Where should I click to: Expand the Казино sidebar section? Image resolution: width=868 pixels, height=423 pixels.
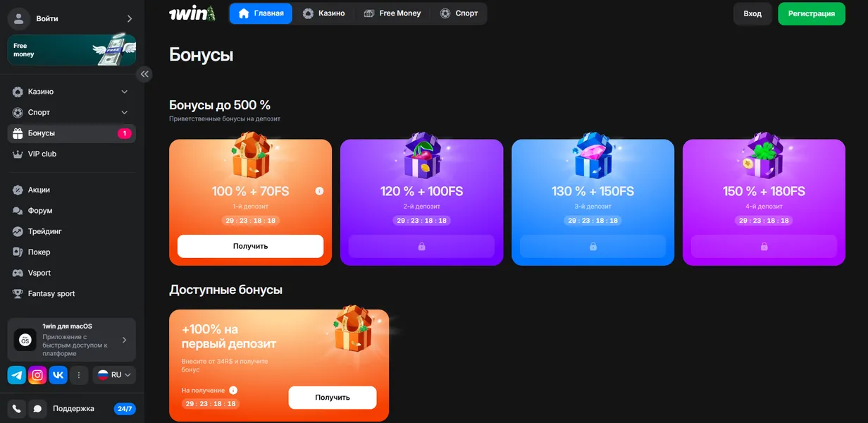tap(71, 92)
